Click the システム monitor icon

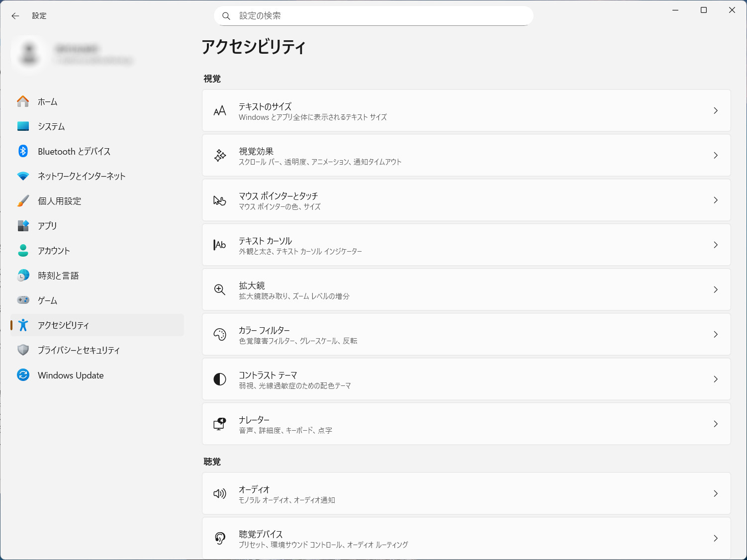pos(23,126)
